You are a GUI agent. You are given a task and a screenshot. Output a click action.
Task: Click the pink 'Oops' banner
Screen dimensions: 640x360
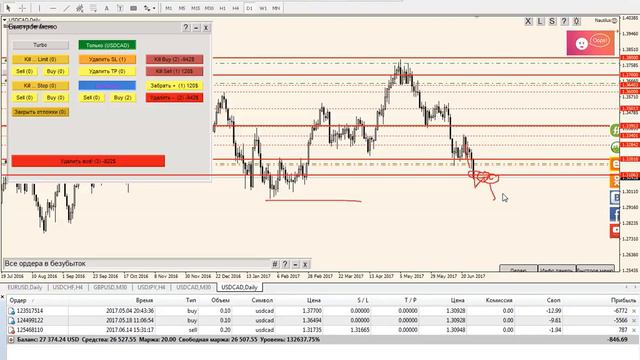(590, 42)
